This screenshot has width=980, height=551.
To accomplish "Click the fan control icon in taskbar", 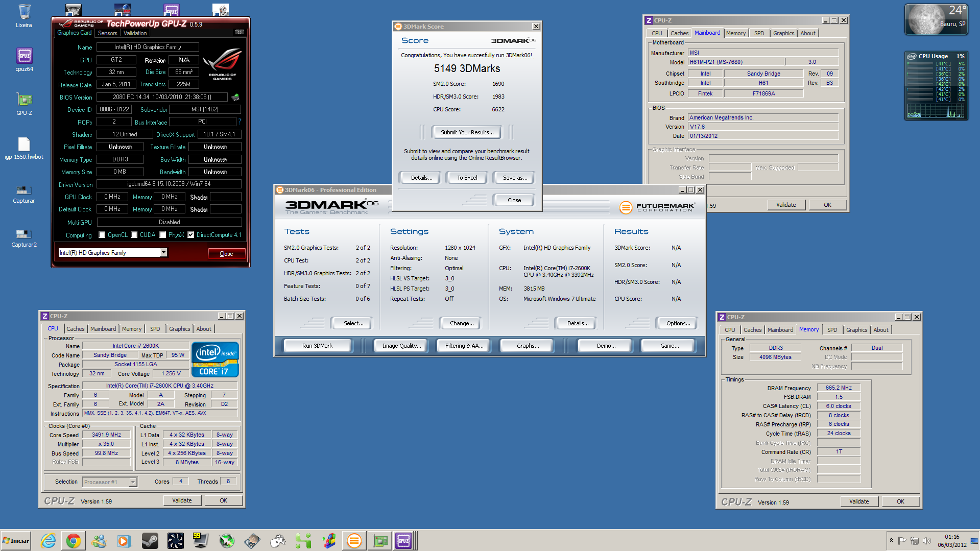I will click(x=175, y=541).
